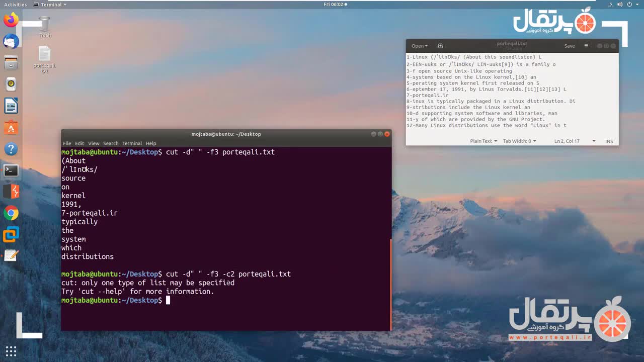This screenshot has height=362, width=644.
Task: Open the terminal's Edit menu
Action: 79,143
